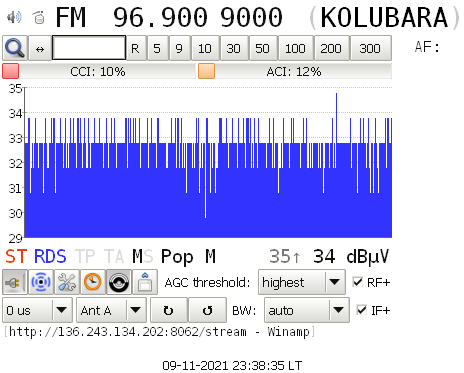The width and height of the screenshot is (464, 373).
Task: Open the Ant A antenna dropdown
Action: point(111,310)
